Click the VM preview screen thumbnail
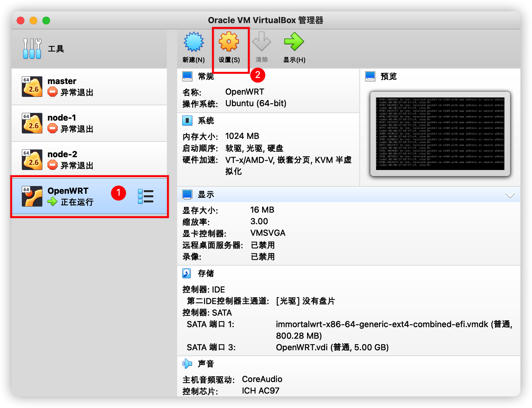The width and height of the screenshot is (532, 408). (x=440, y=134)
